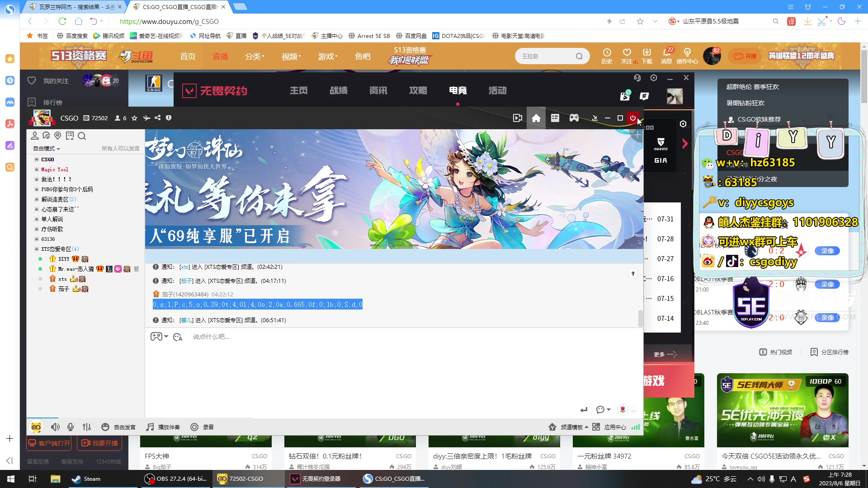The width and height of the screenshot is (868, 488).
Task: Click the home icon in YY channel toolbar
Action: 536,118
